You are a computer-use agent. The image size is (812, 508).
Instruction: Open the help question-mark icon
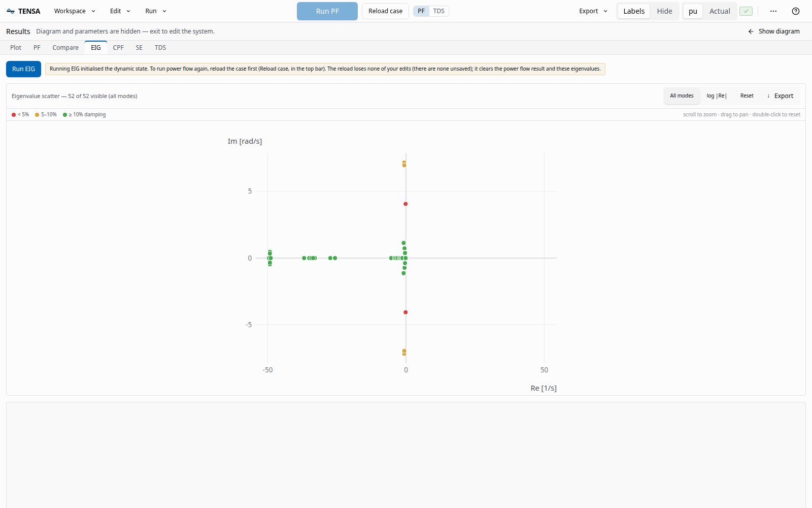pyautogui.click(x=796, y=11)
